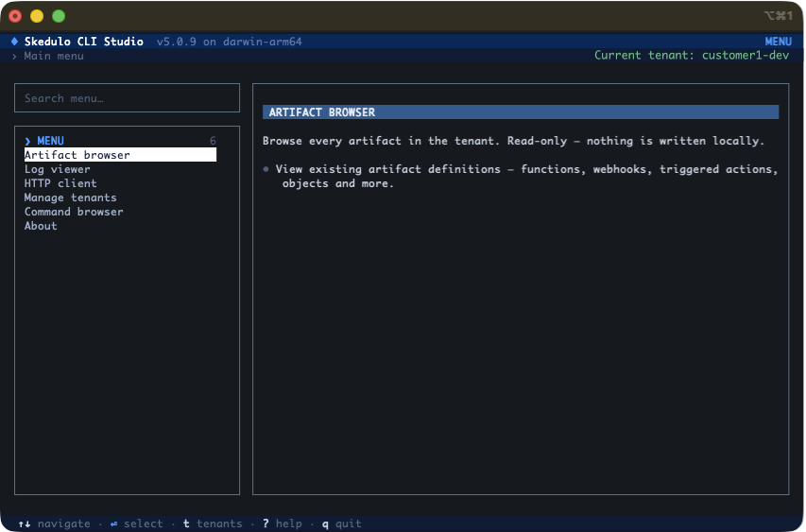Screen dimensions: 806x532
Task: Click the yellow minimize window button
Action: 37,16
